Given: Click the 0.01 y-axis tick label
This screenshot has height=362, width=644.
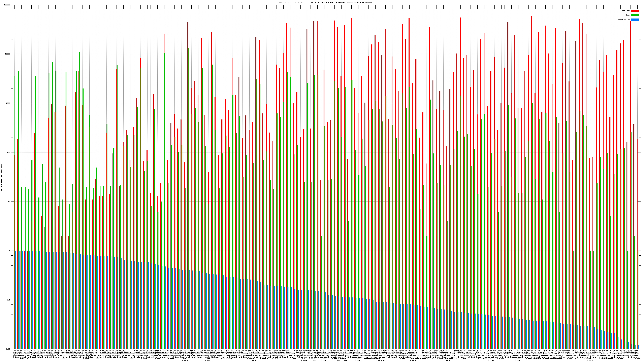Looking at the screenshot, I should point(8,349).
